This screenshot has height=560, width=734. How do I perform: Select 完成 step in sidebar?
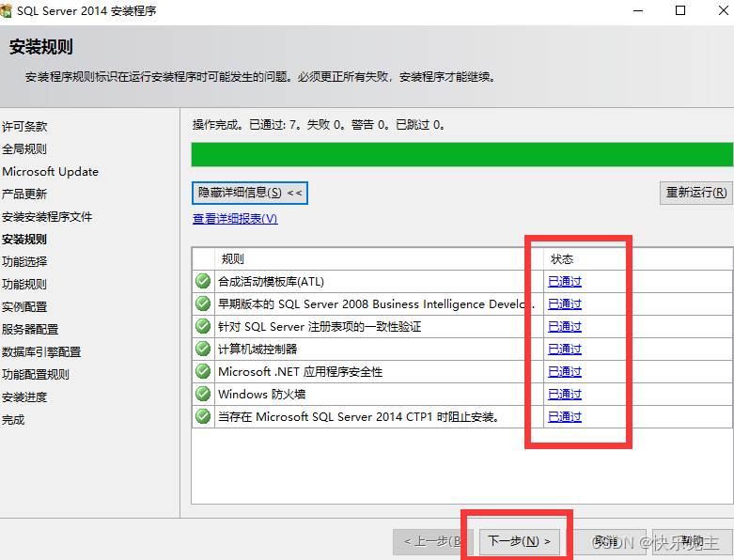(x=13, y=420)
